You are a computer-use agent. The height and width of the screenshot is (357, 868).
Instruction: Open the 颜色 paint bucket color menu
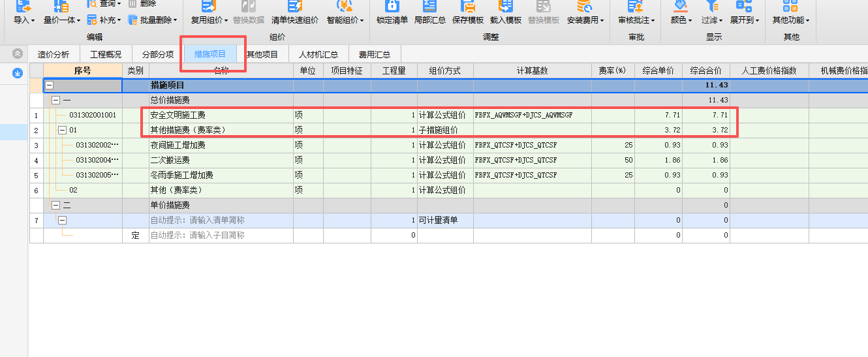[x=681, y=12]
